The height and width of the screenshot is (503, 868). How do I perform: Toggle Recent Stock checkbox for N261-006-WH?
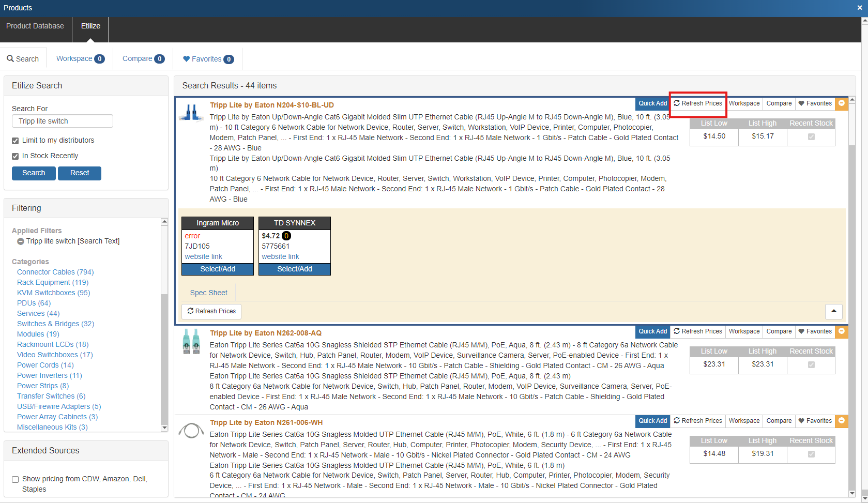coord(811,454)
